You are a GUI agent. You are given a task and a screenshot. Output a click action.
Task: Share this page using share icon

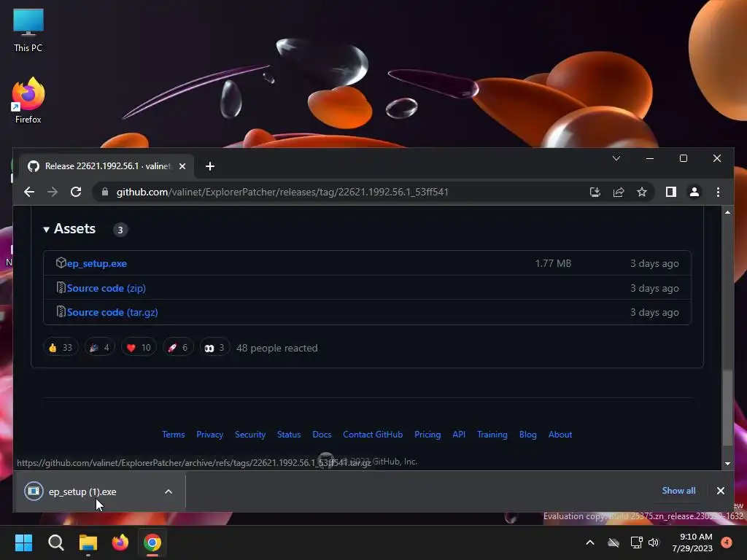619,192
